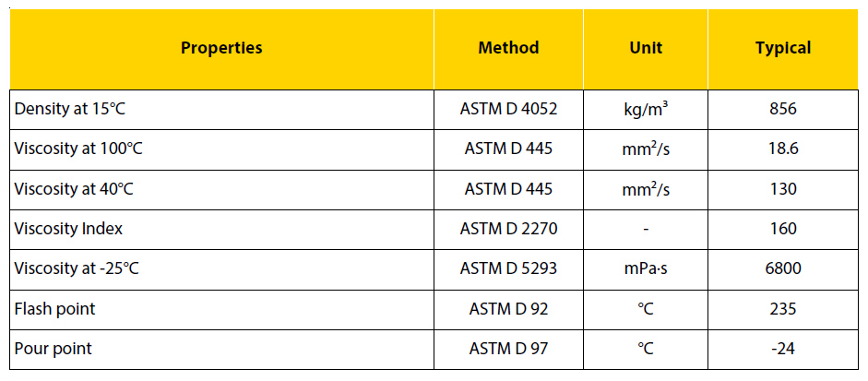Click the Unit column header
The height and width of the screenshot is (381, 868).
pos(646,49)
